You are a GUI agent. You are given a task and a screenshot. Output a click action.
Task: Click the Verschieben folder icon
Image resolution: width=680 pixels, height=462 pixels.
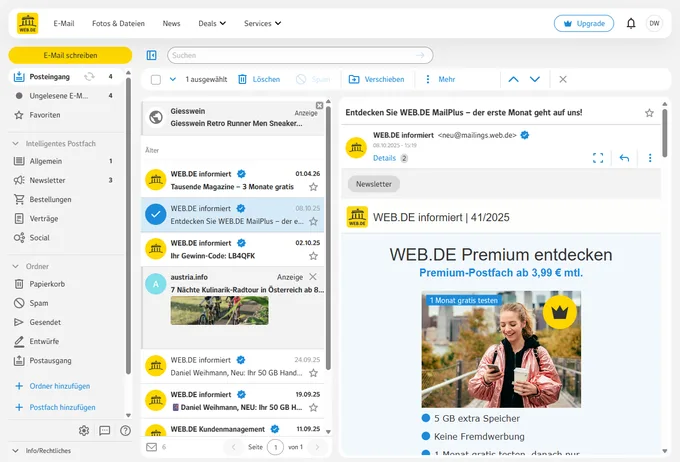pos(354,79)
